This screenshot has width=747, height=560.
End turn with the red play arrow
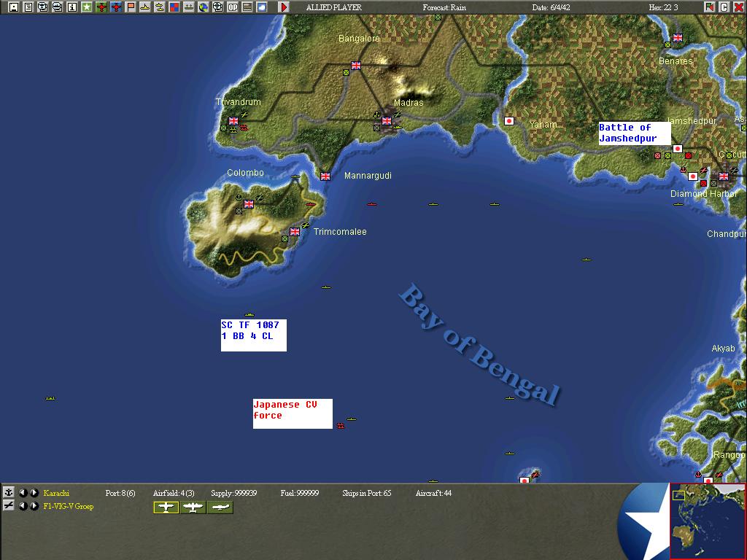point(284,7)
